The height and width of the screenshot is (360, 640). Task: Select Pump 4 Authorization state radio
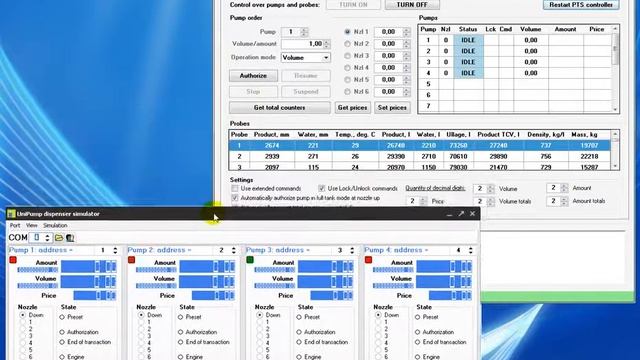pos(417,332)
